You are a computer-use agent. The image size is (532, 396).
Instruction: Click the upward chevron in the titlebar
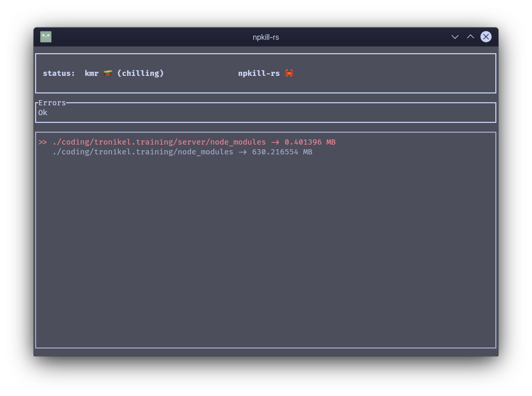coord(471,37)
